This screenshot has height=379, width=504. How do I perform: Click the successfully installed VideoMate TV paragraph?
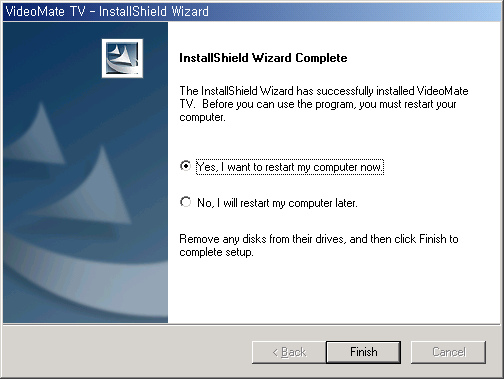(x=324, y=104)
